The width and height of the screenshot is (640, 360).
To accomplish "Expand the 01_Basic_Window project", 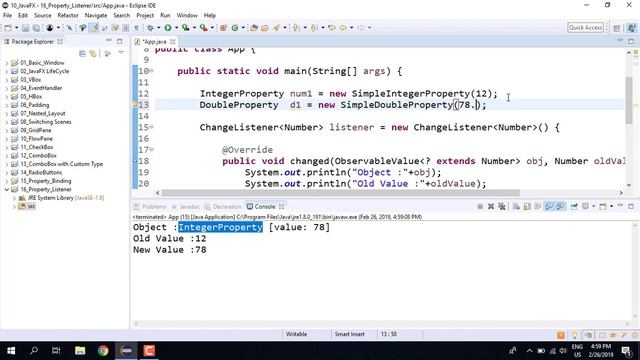I will [7, 63].
